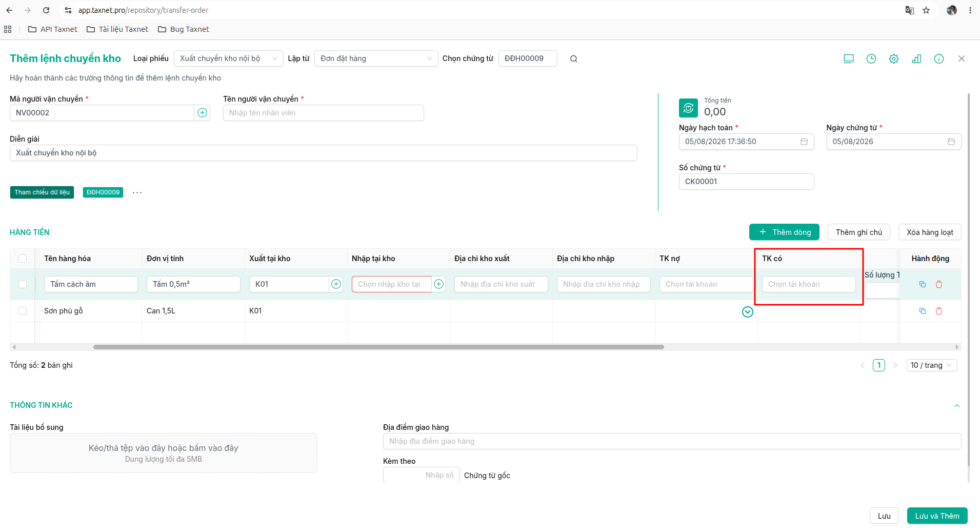Click the info circle icon in header

point(939,59)
